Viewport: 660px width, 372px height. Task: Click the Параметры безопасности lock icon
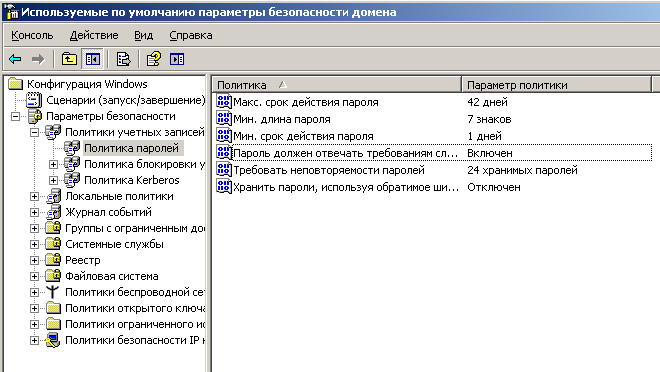[35, 116]
